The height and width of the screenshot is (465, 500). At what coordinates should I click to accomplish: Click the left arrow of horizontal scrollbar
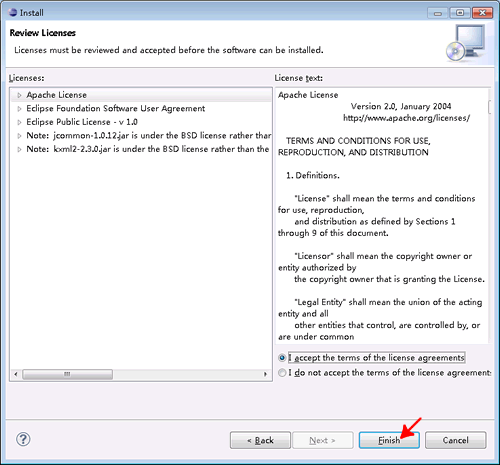(16, 374)
